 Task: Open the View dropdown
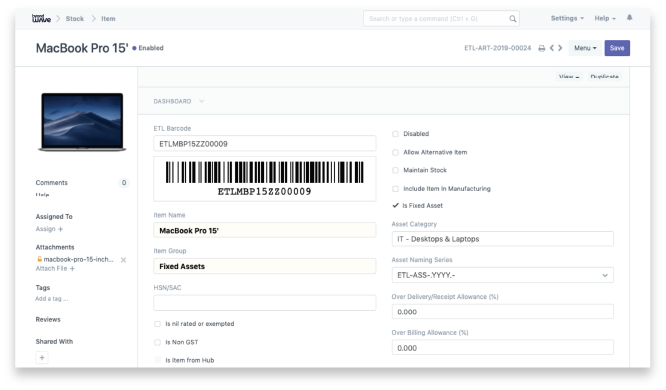569,76
